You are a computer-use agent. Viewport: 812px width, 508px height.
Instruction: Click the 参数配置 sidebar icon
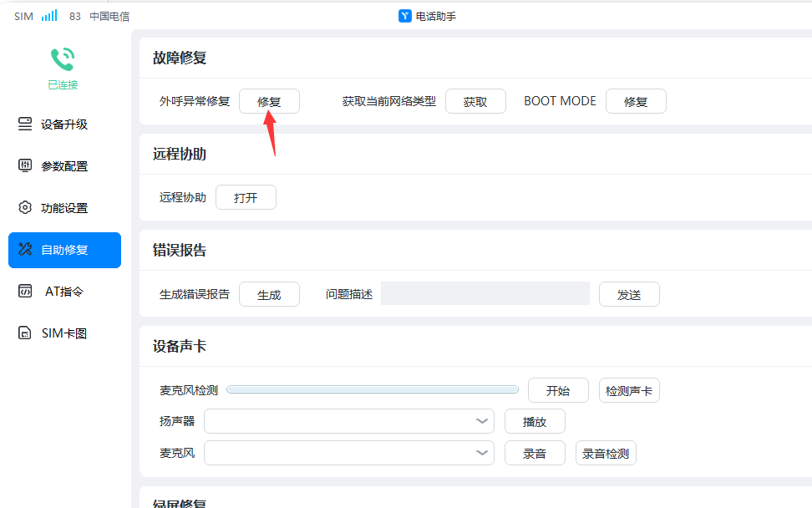pos(25,165)
